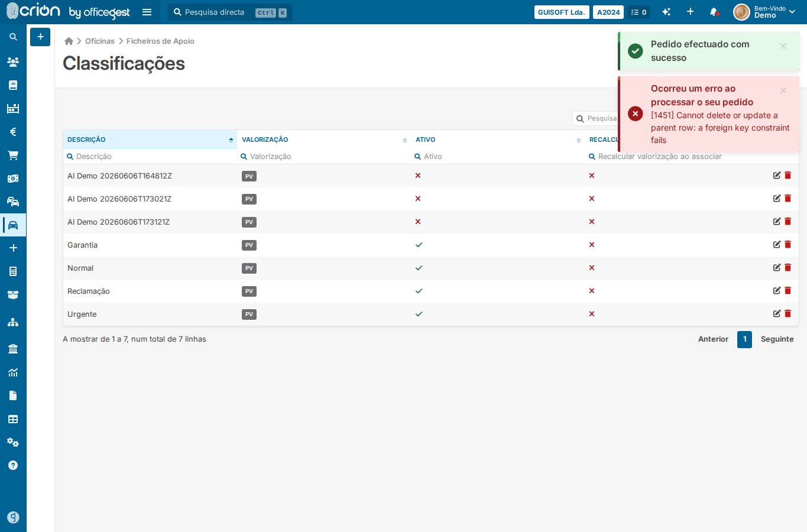Screen dimensions: 807x532
Task: Open the document file icon in sidebar
Action: [13, 395]
